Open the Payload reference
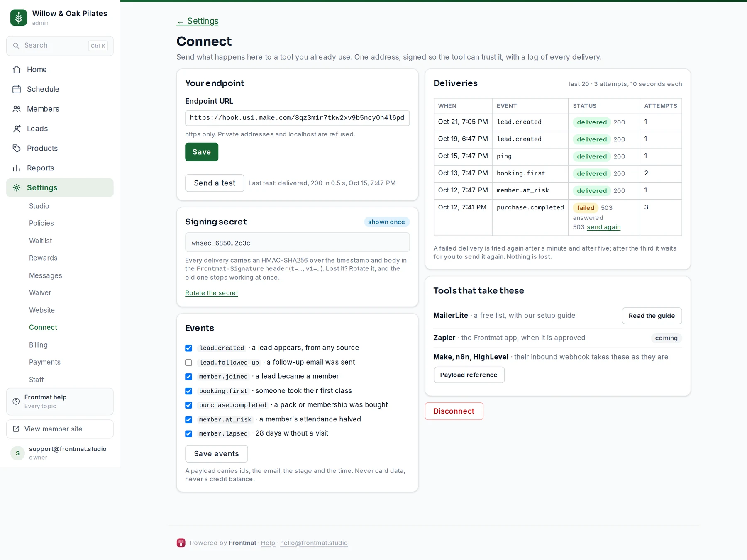Image resolution: width=747 pixels, height=560 pixels. click(x=469, y=375)
